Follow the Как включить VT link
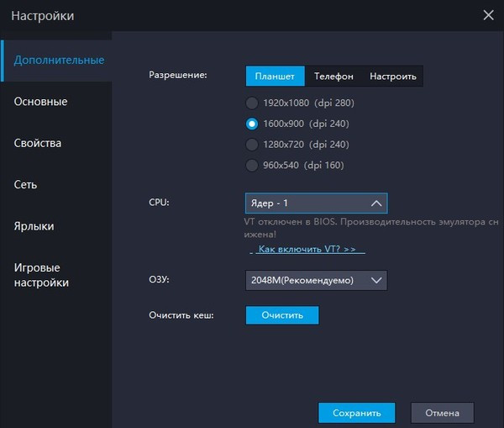The image size is (504, 428). coord(307,250)
